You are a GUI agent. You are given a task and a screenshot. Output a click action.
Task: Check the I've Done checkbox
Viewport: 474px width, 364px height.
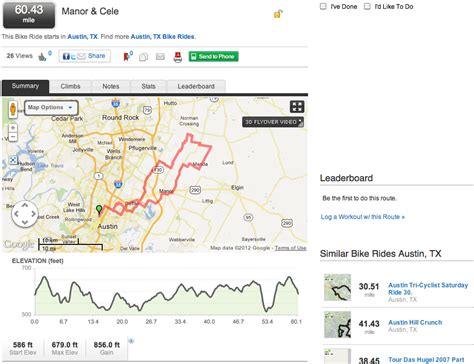(323, 6)
